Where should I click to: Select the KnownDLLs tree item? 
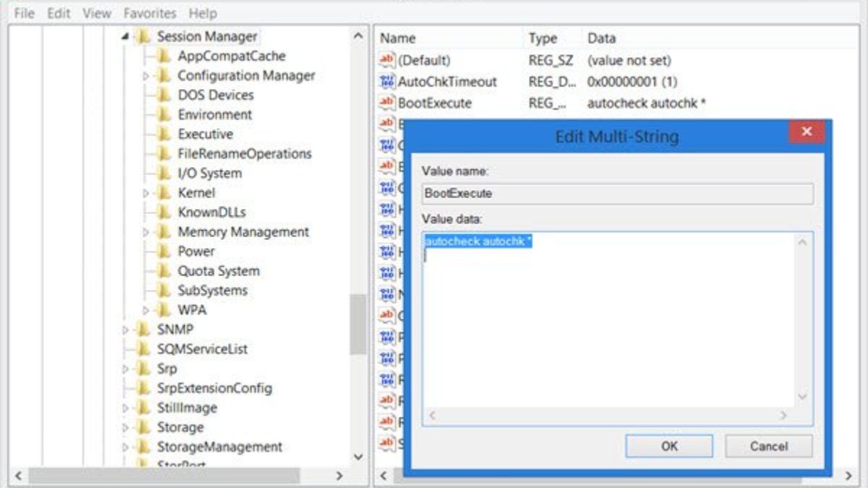(x=211, y=213)
